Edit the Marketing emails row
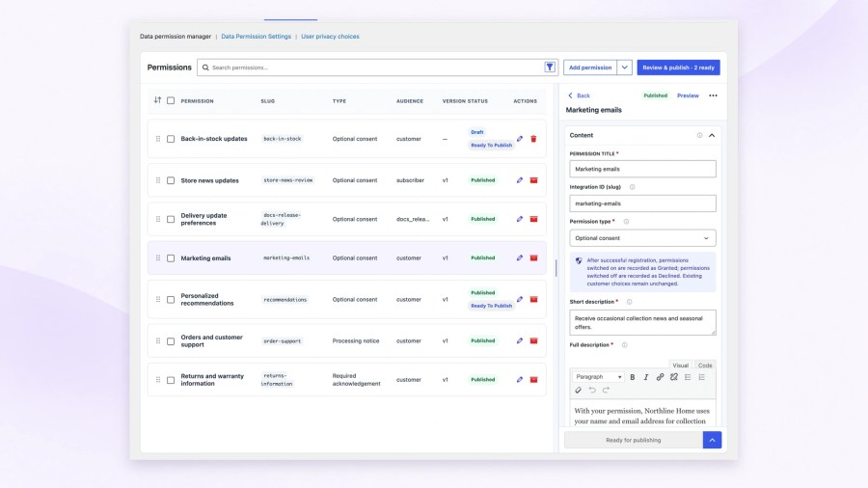The width and height of the screenshot is (868, 488). tap(520, 258)
